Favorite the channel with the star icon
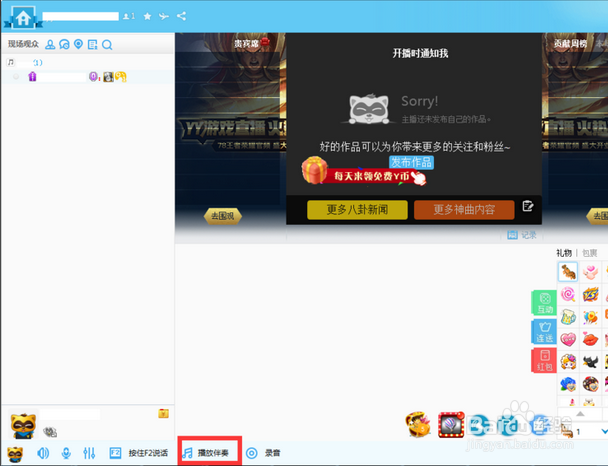 tap(147, 16)
